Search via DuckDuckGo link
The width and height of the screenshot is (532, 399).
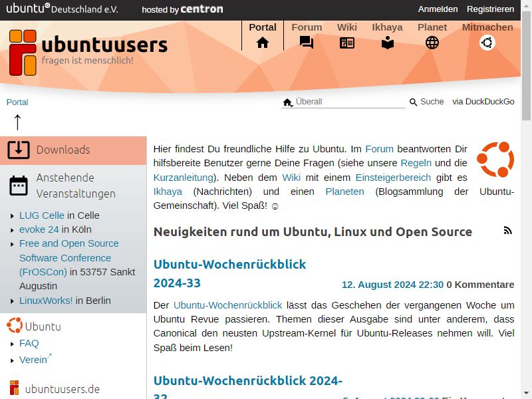pos(483,102)
